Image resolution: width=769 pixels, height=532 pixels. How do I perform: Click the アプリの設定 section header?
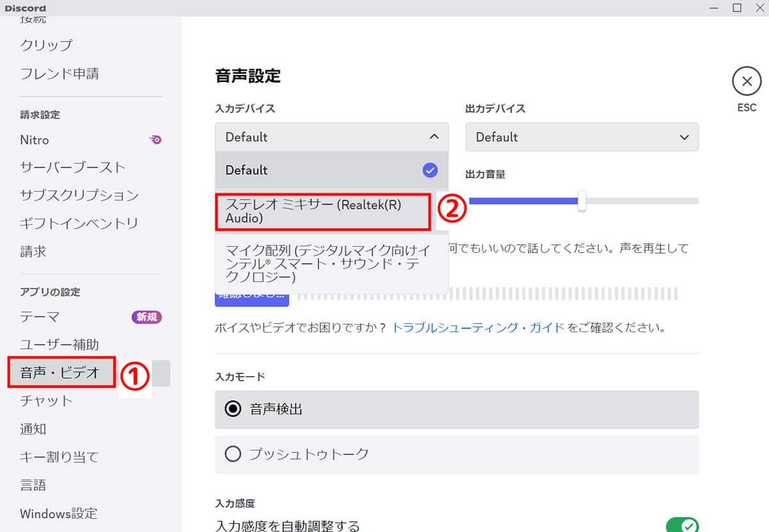(x=50, y=292)
